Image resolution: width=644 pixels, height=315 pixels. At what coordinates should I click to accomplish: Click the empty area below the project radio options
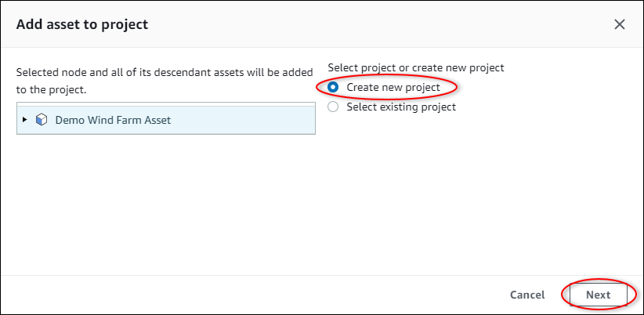point(478,196)
